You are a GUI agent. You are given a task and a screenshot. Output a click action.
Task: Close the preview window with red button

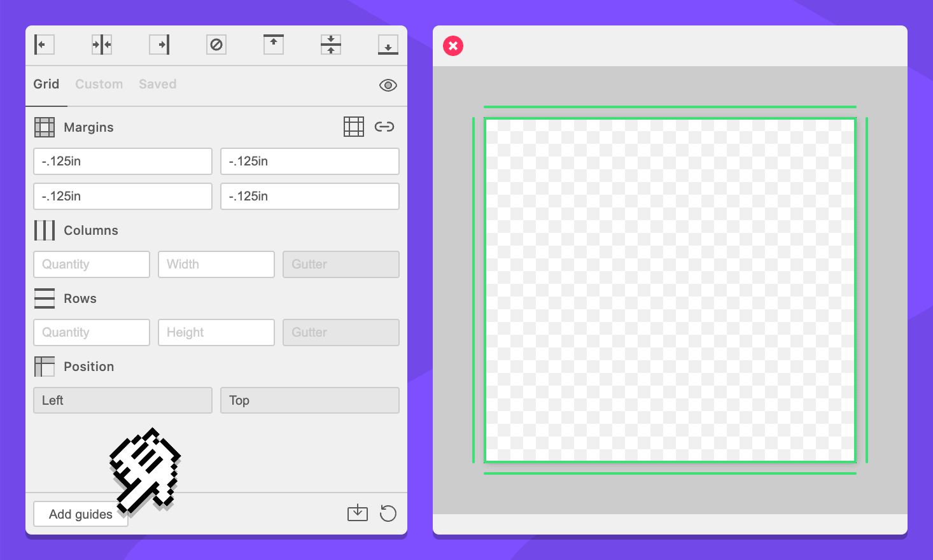[453, 46]
